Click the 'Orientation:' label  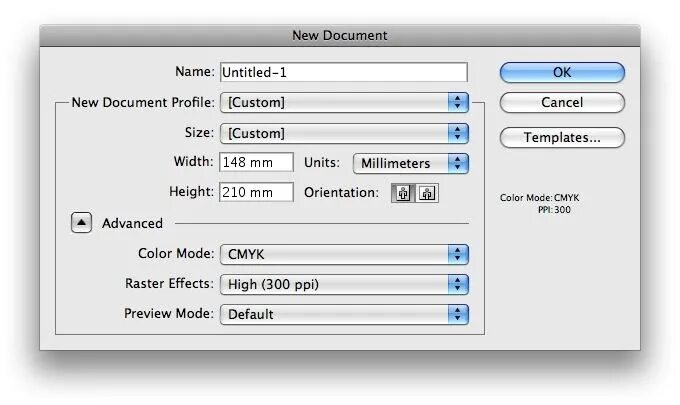click(x=341, y=193)
